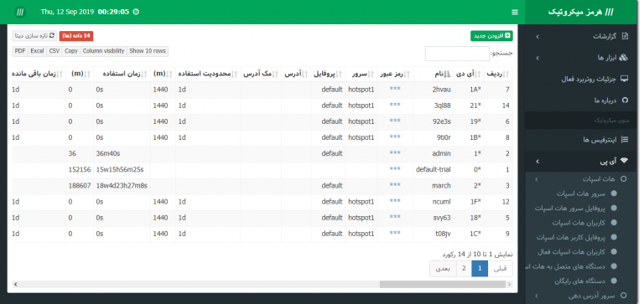Click right arrow of horizontal scrollbar
Screen dimensions: 644x304
[x=510, y=284]
